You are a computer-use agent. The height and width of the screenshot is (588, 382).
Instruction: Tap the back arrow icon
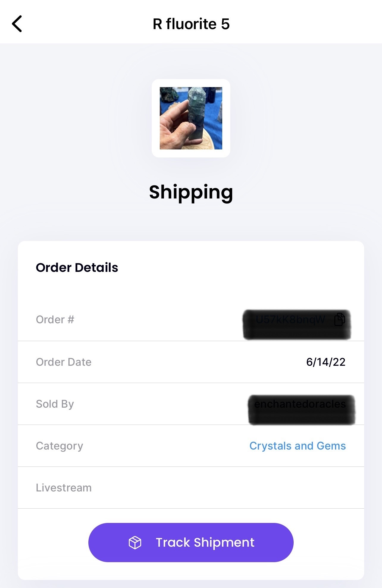coord(17,24)
